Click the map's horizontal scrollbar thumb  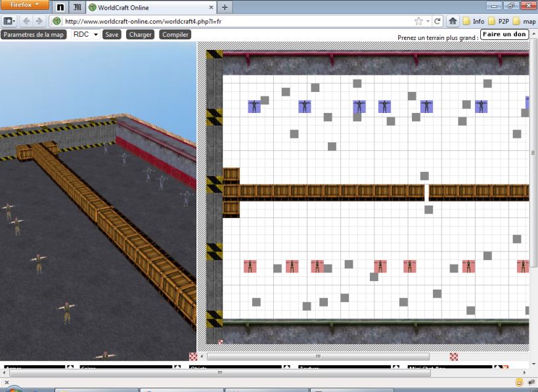[x=318, y=357]
